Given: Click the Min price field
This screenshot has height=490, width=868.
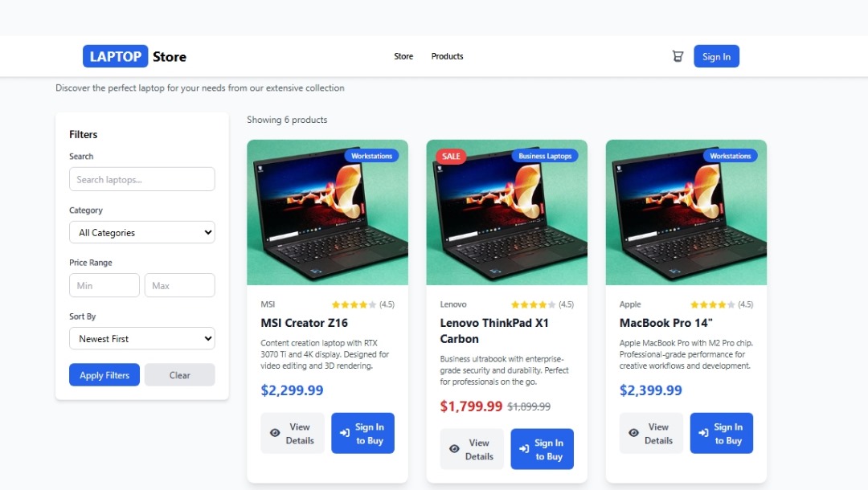Looking at the screenshot, I should click(x=104, y=285).
